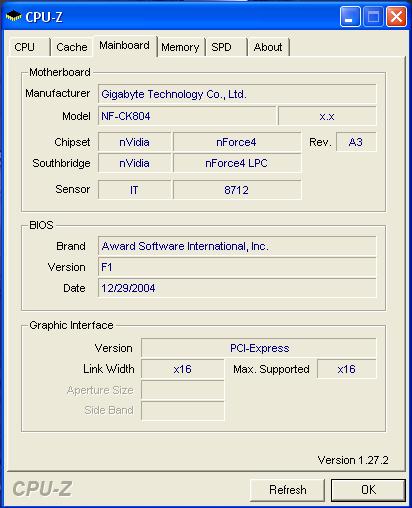Click the BIOS Brand Award Software field
This screenshot has height=508, width=412.
(237, 246)
